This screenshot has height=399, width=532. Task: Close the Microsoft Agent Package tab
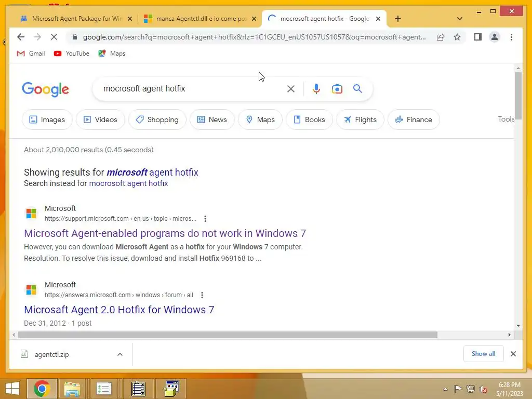[x=129, y=19]
